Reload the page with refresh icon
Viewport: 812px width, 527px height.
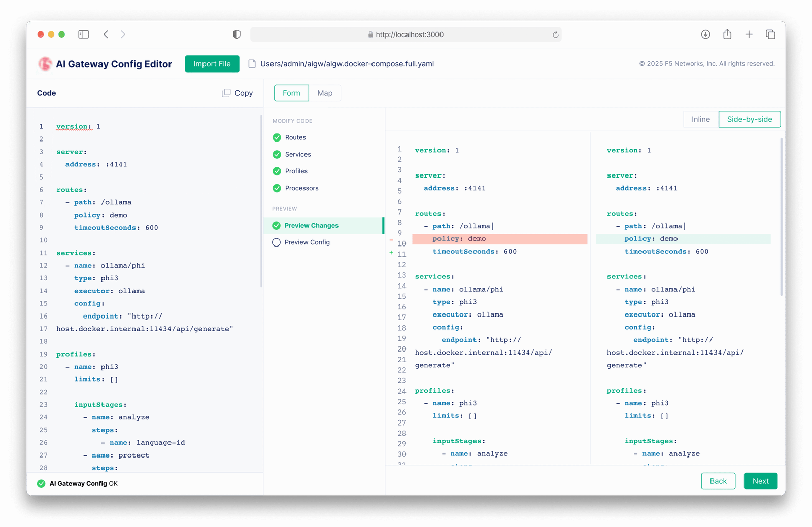tap(555, 34)
